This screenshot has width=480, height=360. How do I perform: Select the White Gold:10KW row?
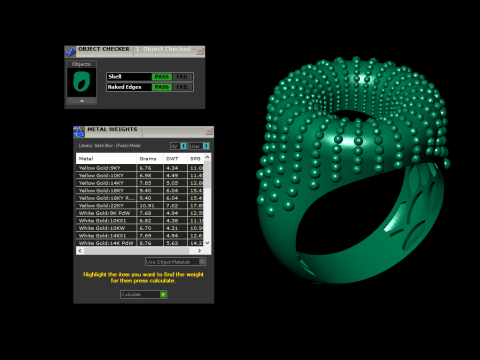click(x=140, y=228)
